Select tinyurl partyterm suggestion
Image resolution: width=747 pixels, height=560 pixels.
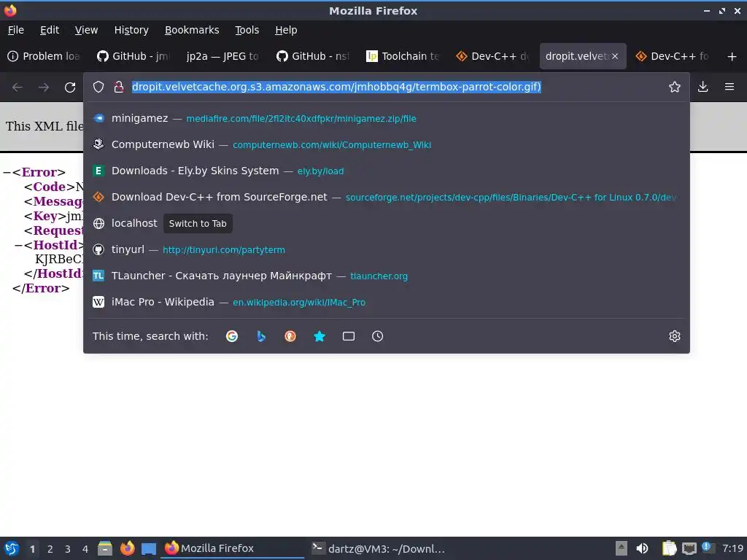[x=387, y=249]
